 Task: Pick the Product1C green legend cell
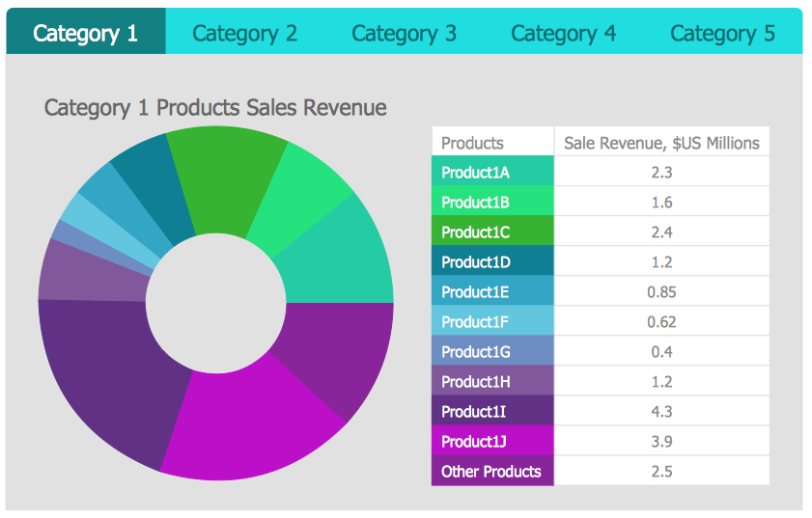[492, 232]
